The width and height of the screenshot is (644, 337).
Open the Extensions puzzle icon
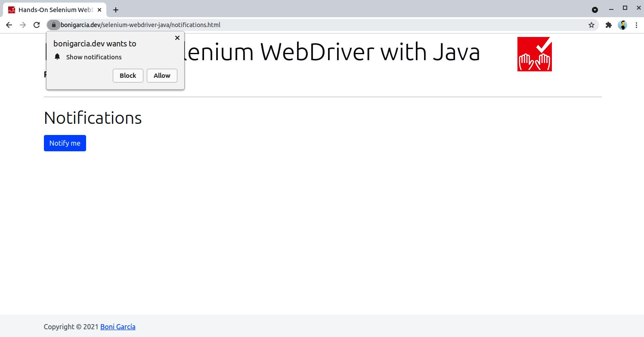(x=608, y=25)
